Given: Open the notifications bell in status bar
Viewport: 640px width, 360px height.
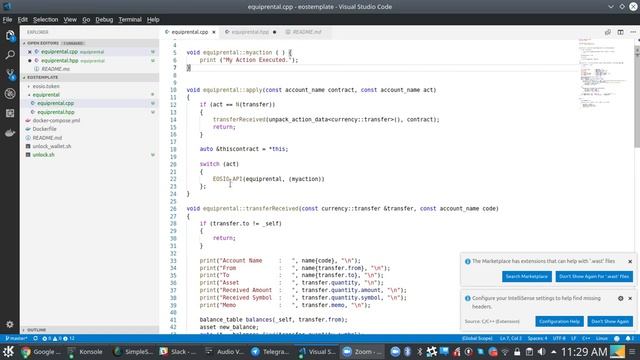Looking at the screenshot, I should [630, 338].
